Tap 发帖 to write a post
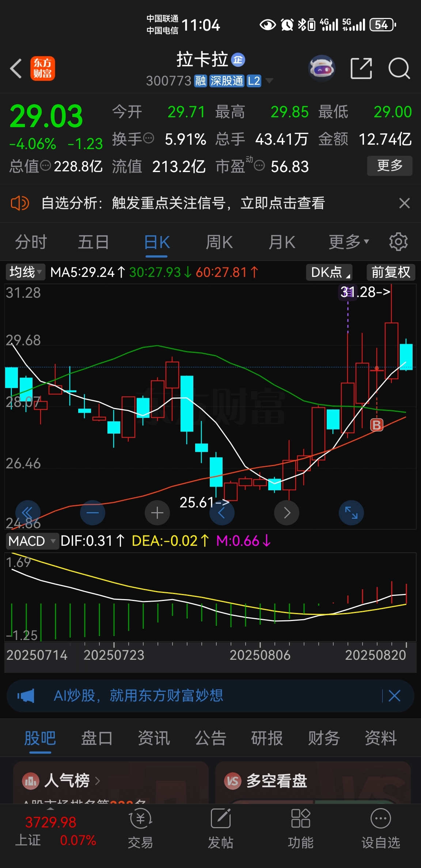This screenshot has width=421, height=868. point(220,829)
